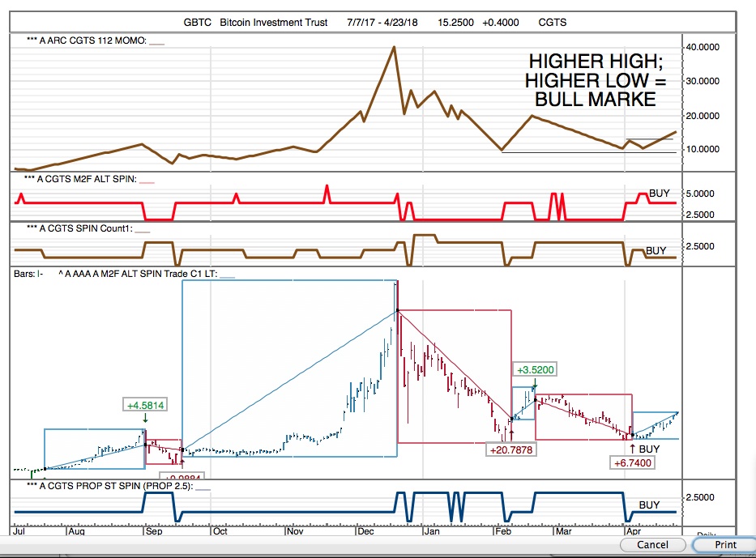This screenshot has width=756, height=558.
Task: Click the Sep month marker on timeline
Action: pos(154,531)
